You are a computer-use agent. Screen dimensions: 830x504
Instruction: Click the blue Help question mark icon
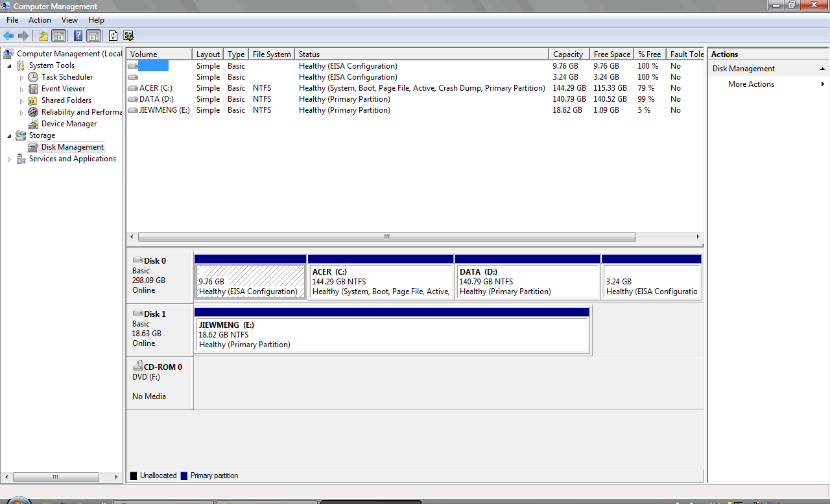[x=78, y=36]
